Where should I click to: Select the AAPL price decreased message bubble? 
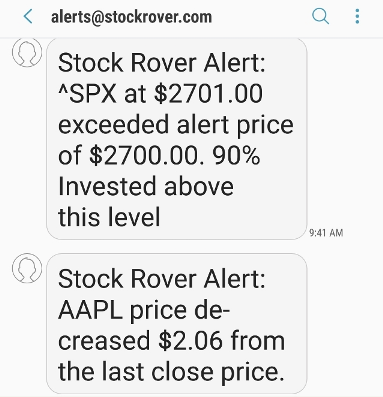[177, 323]
